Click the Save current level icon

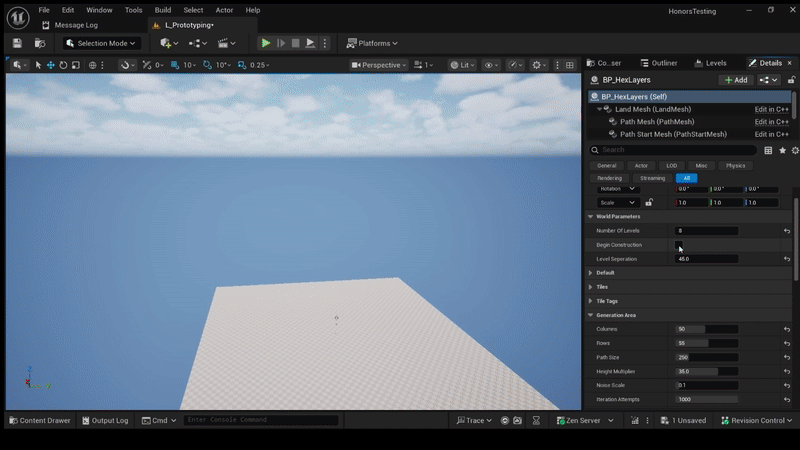17,43
